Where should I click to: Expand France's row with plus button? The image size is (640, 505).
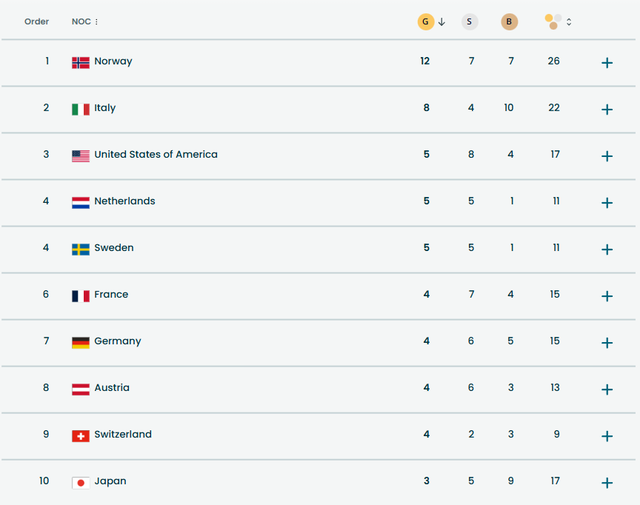point(607,296)
